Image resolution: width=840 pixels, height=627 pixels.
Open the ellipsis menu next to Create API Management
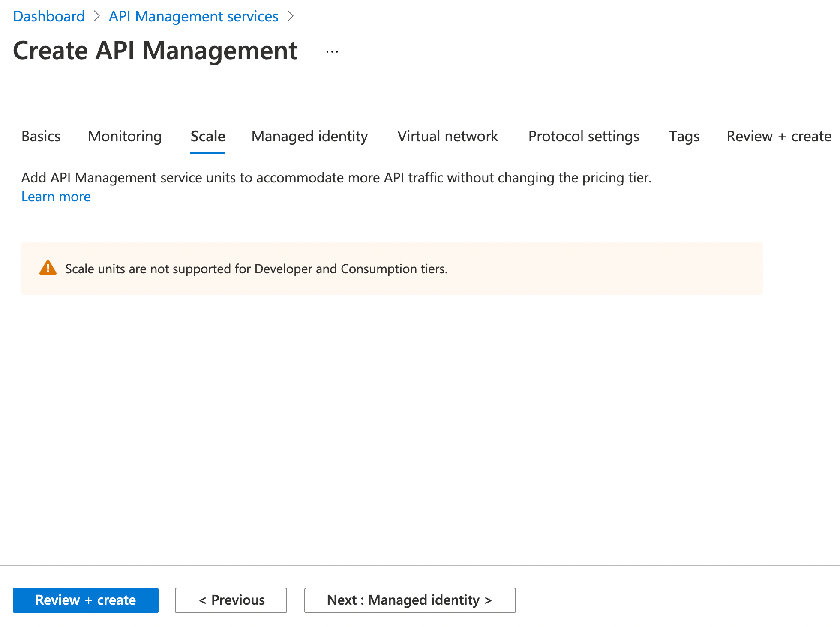[332, 51]
